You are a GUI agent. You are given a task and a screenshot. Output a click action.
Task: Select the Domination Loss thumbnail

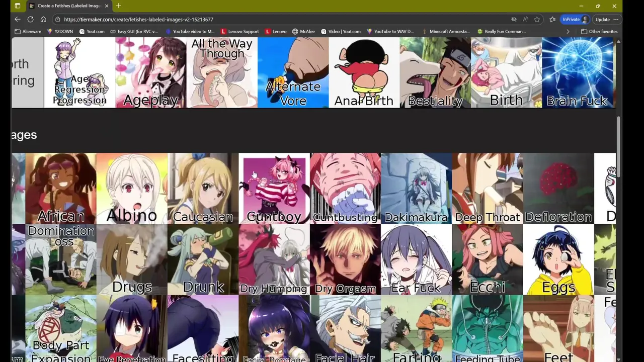(61, 259)
